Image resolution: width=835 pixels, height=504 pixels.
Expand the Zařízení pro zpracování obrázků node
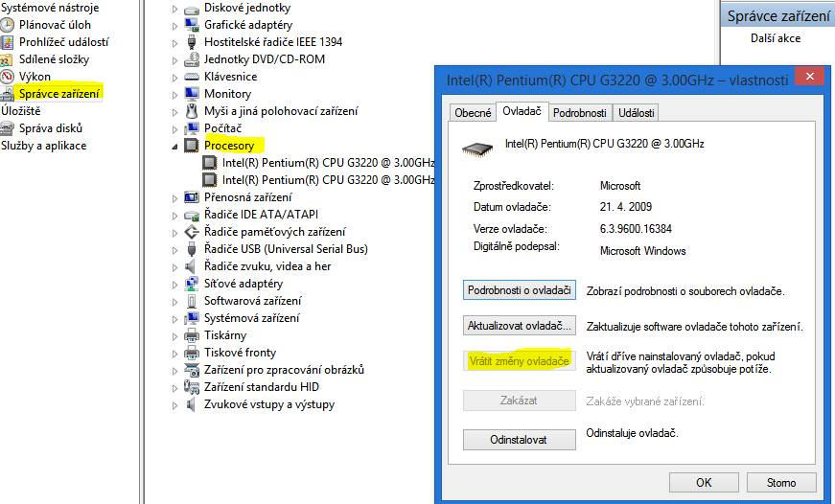(x=174, y=371)
